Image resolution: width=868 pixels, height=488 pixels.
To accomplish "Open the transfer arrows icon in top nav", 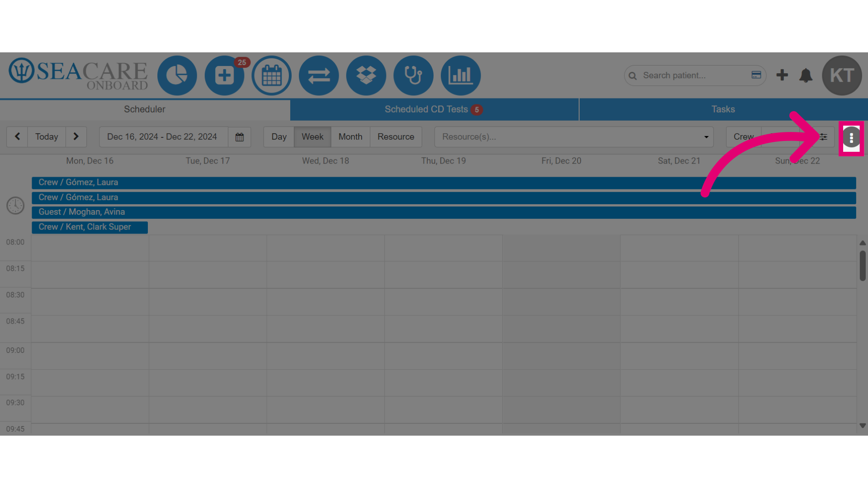I will [319, 75].
